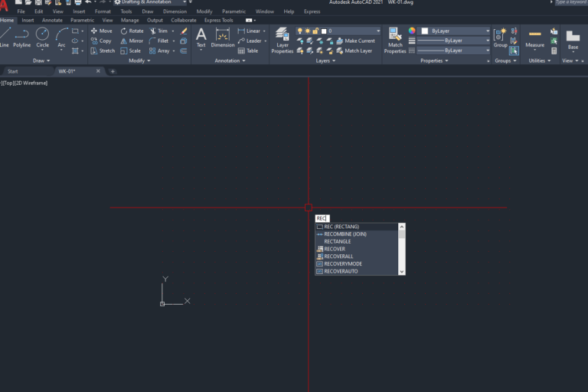Close the WK-01 drawing tab

[x=98, y=71]
